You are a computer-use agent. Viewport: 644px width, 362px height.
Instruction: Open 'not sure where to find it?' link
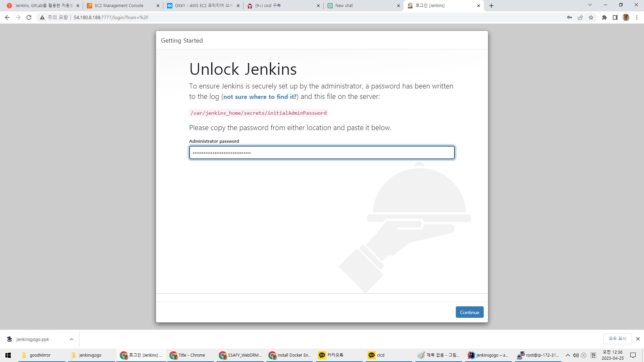click(x=260, y=97)
